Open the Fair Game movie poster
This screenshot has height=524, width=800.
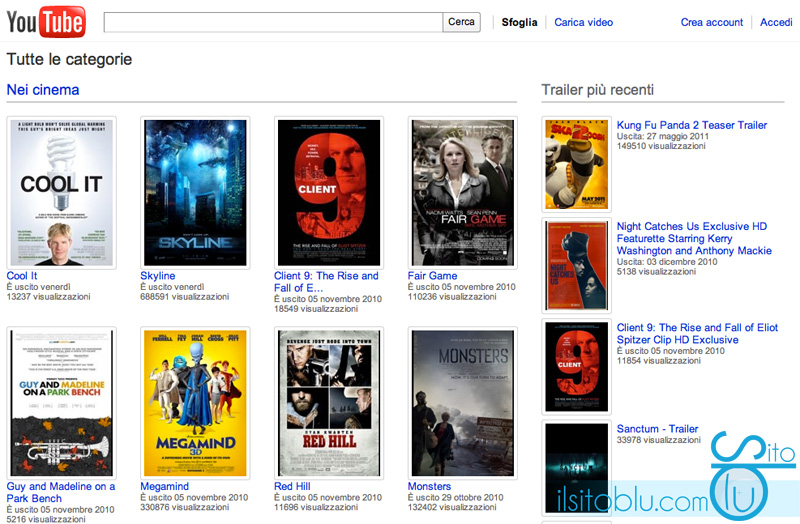coord(463,192)
